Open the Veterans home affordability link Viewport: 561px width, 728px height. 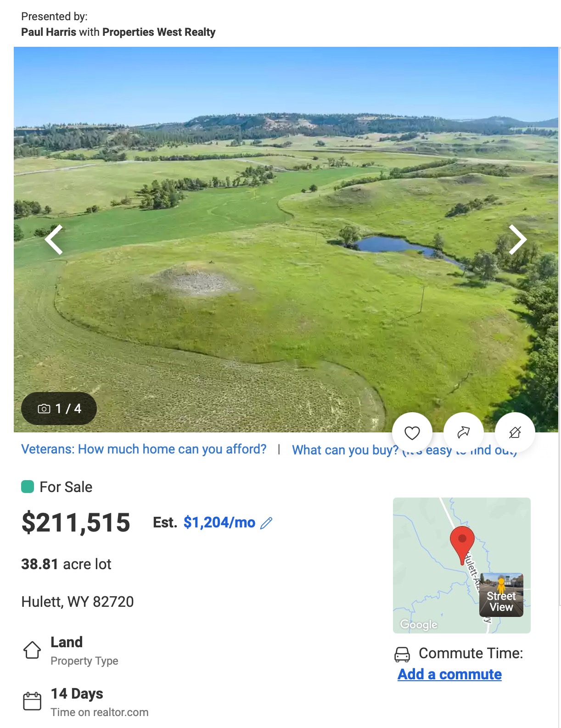point(144,449)
